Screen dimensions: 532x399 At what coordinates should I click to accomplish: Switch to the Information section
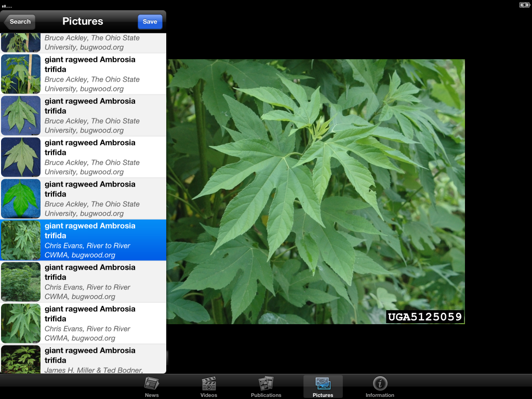pos(380,387)
